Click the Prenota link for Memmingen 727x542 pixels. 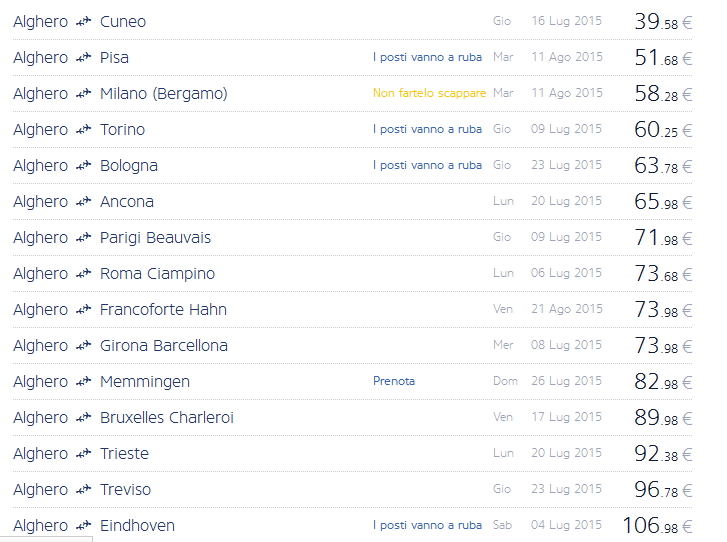[x=394, y=381]
